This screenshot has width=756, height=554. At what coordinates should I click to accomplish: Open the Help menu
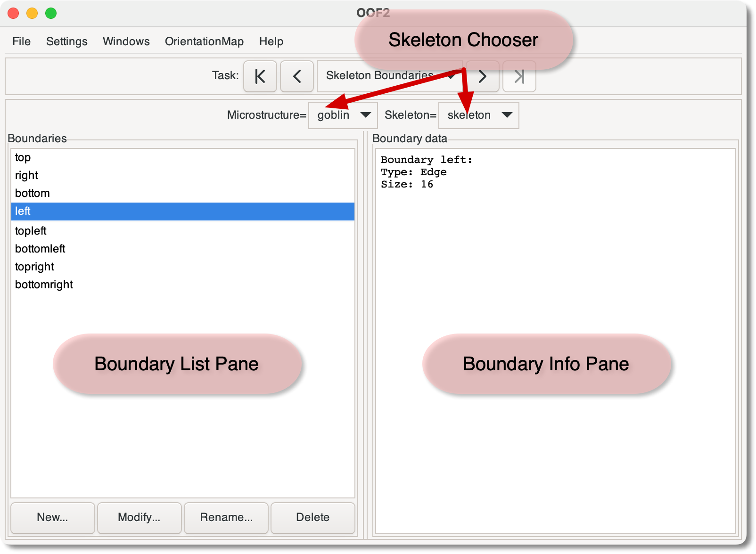(x=271, y=41)
